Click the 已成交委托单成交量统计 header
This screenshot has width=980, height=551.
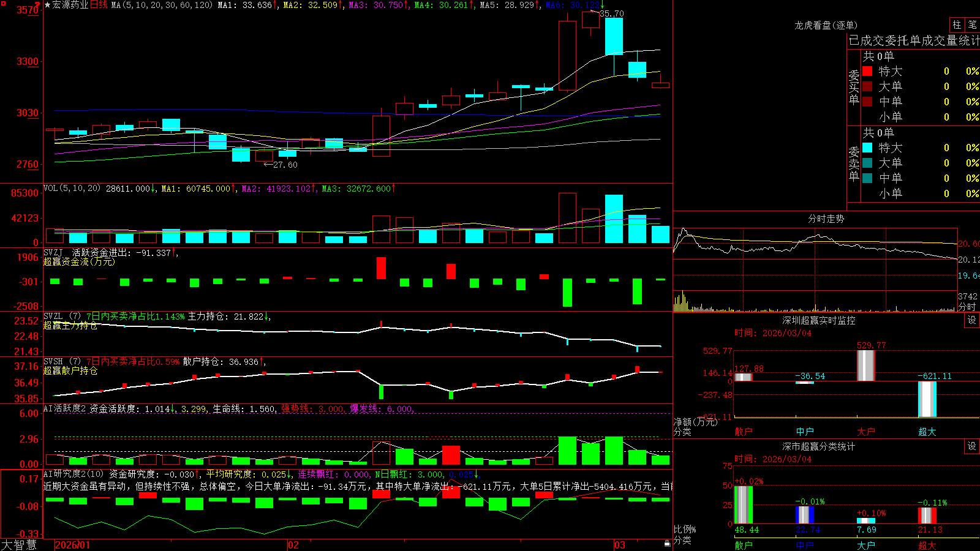point(914,40)
